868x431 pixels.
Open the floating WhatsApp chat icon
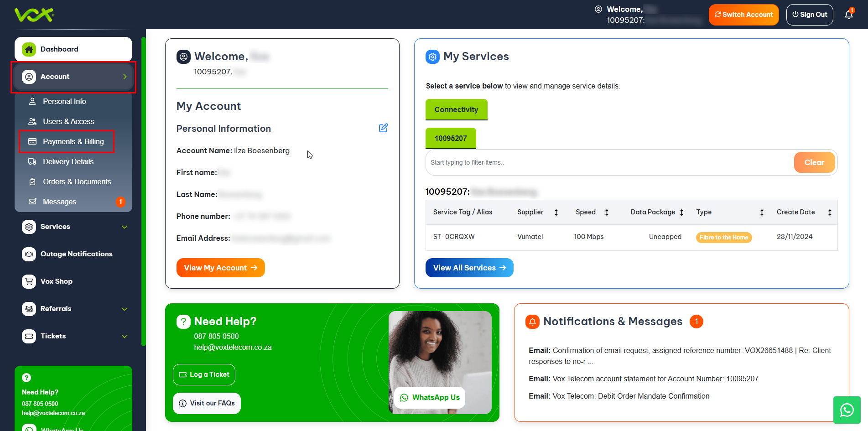pos(847,410)
